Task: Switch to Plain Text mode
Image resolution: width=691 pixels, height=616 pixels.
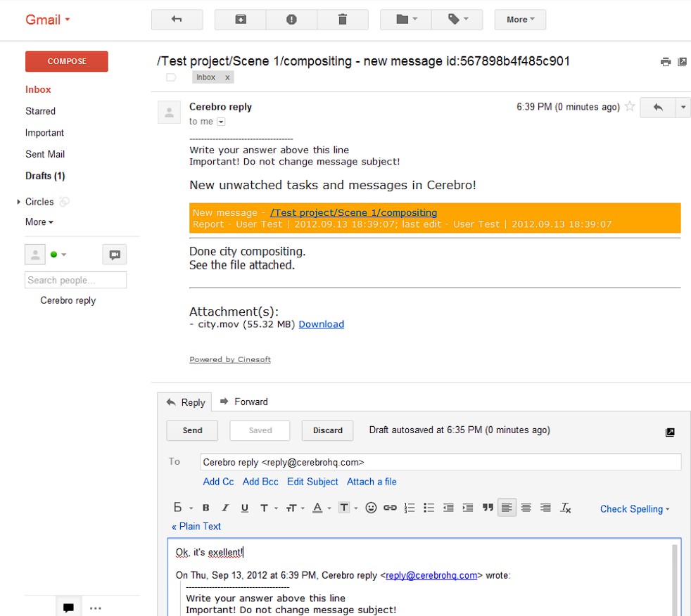Action: [196, 526]
